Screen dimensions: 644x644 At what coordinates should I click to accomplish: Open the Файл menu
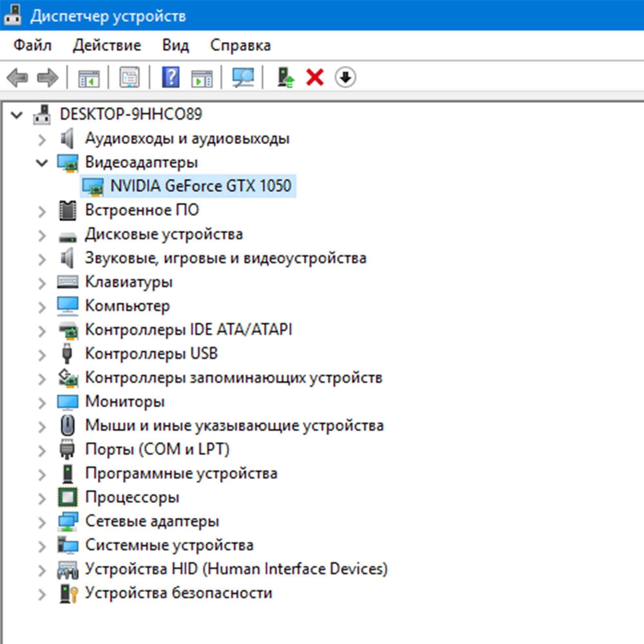tap(33, 45)
